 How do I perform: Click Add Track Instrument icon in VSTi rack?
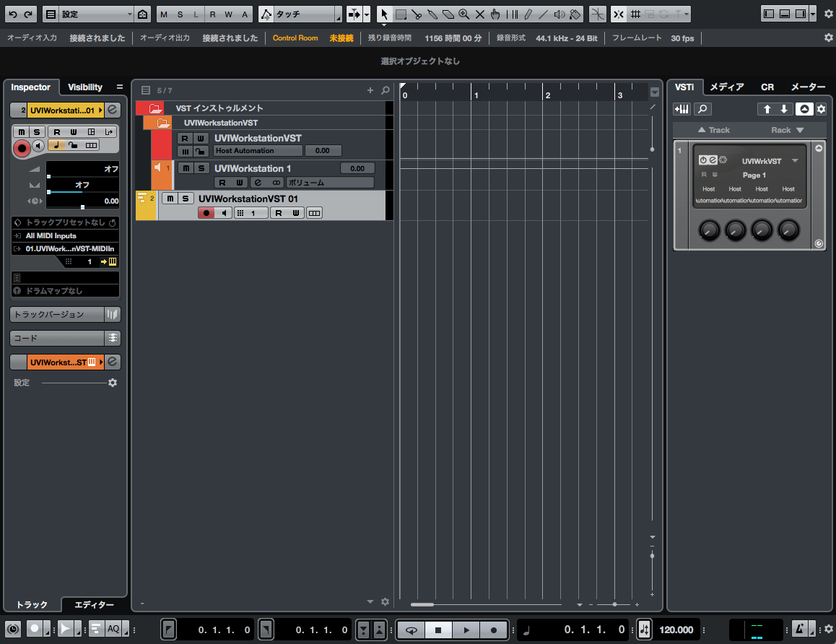[x=682, y=109]
